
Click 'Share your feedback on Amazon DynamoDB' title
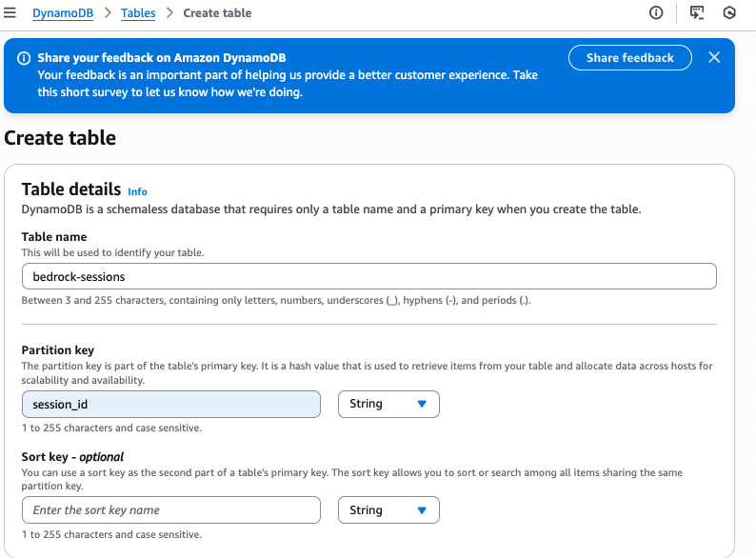(162, 58)
